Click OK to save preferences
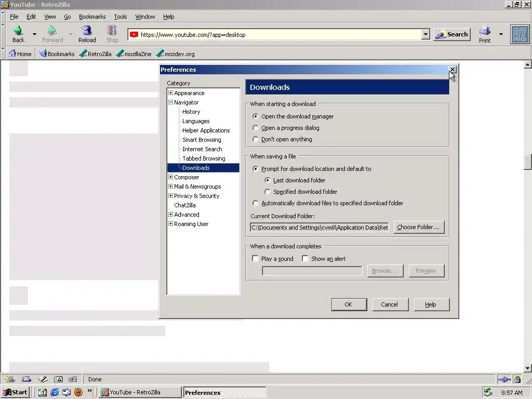 click(349, 304)
